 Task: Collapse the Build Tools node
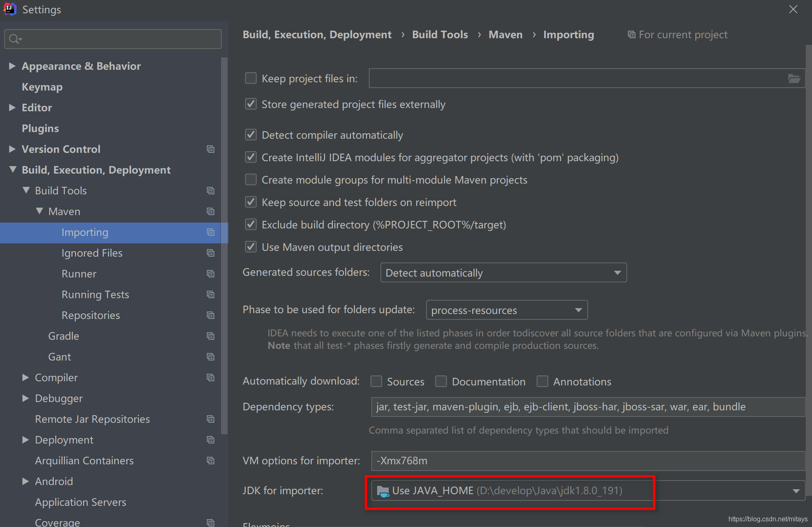click(26, 190)
